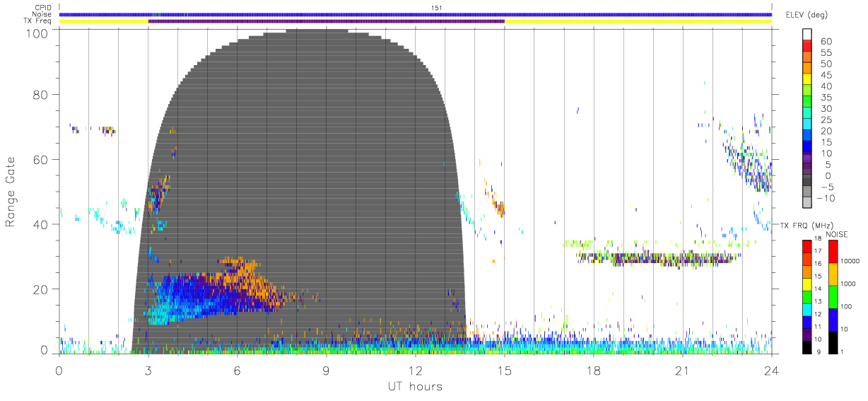Pick the yellow 14–15 MHz frequency swatch

click(807, 283)
